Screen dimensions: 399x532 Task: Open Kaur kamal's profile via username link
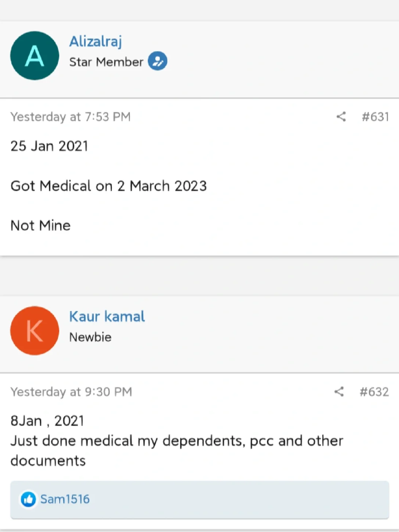pyautogui.click(x=107, y=316)
